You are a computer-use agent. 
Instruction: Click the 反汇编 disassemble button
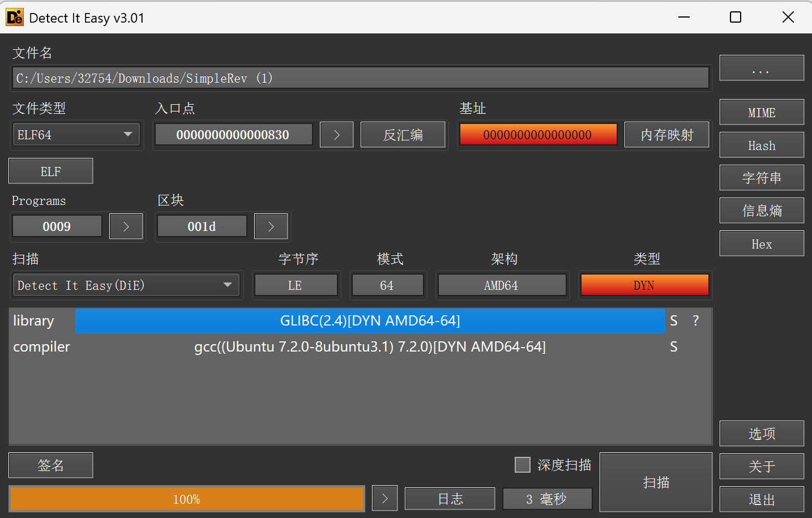coord(403,135)
